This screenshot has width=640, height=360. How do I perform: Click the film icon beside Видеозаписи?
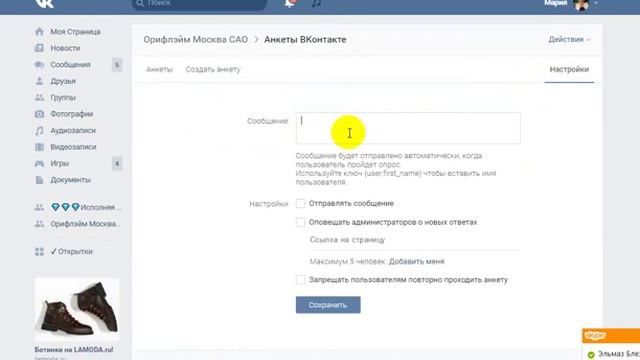[x=39, y=147]
